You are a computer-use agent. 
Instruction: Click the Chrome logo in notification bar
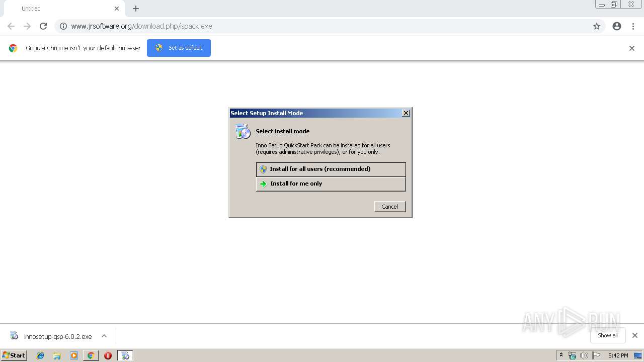13,48
